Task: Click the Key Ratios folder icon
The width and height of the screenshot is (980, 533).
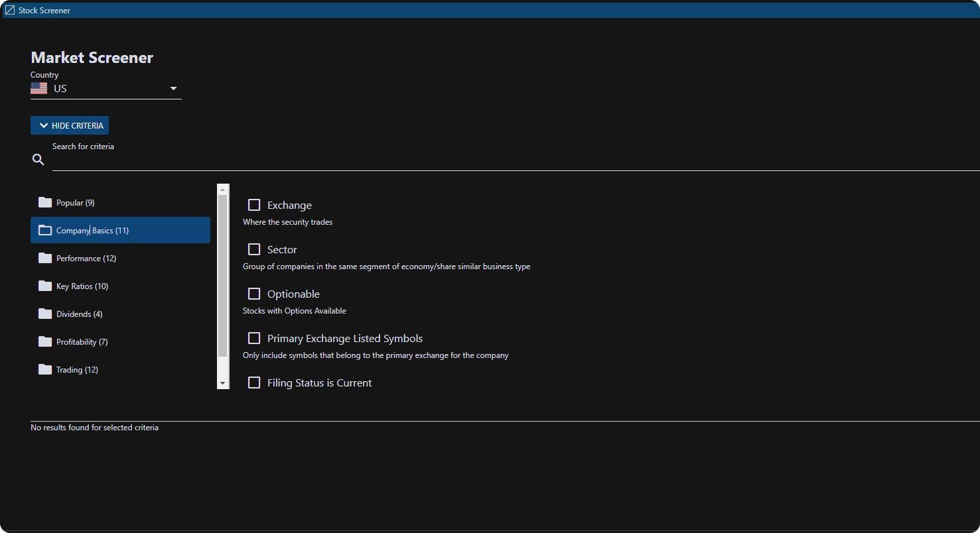Action: tap(45, 286)
